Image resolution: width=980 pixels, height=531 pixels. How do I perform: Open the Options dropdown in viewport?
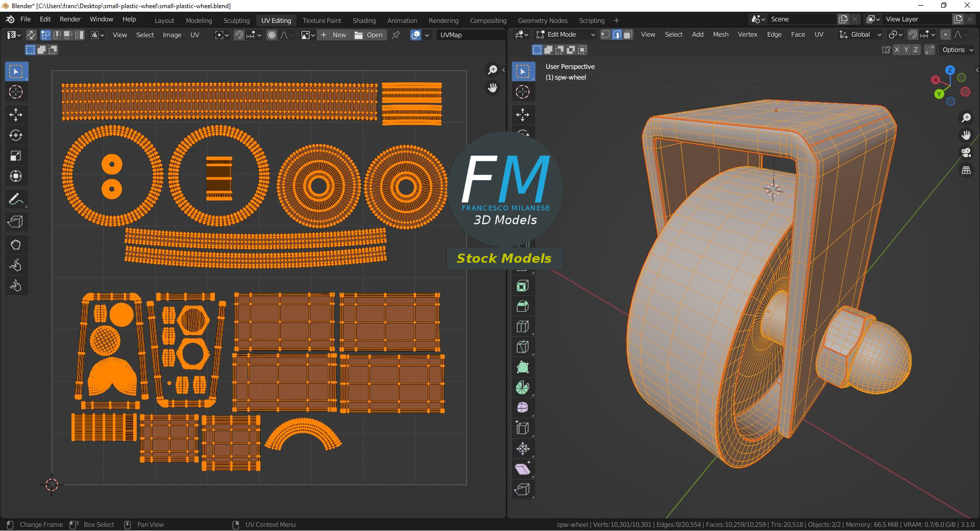[x=958, y=50]
